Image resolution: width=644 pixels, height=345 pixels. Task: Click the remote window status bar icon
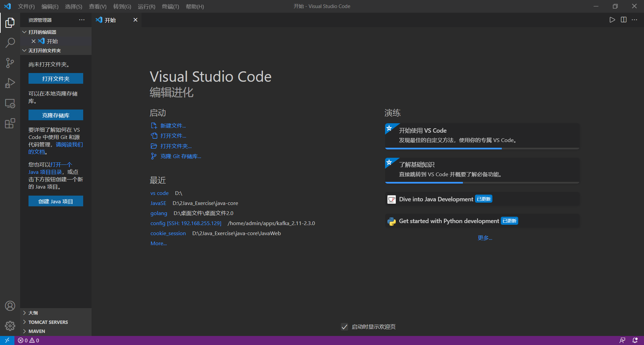click(7, 340)
